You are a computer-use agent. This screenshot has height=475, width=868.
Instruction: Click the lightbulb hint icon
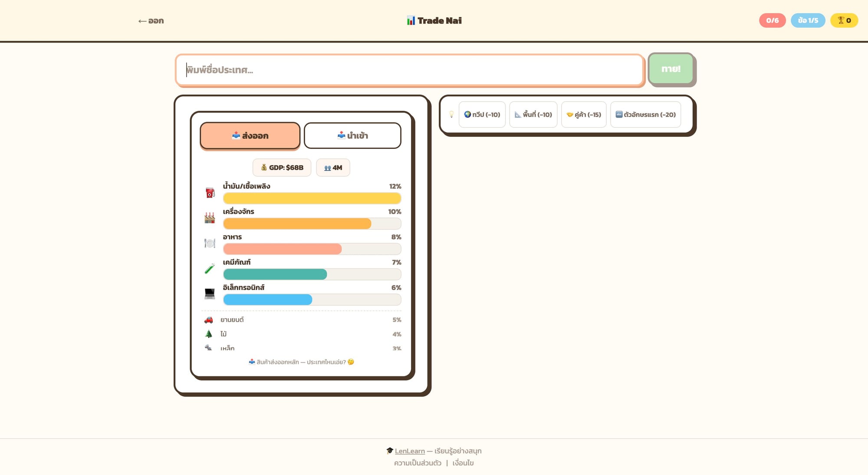pyautogui.click(x=451, y=115)
